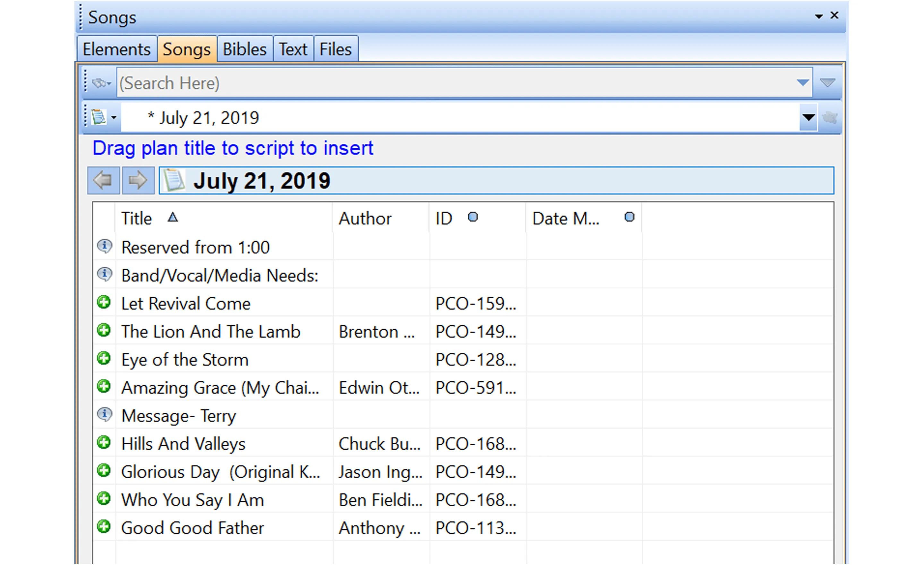Viewport: 924px width, 565px height.
Task: Switch to the Files tab
Action: tap(335, 48)
